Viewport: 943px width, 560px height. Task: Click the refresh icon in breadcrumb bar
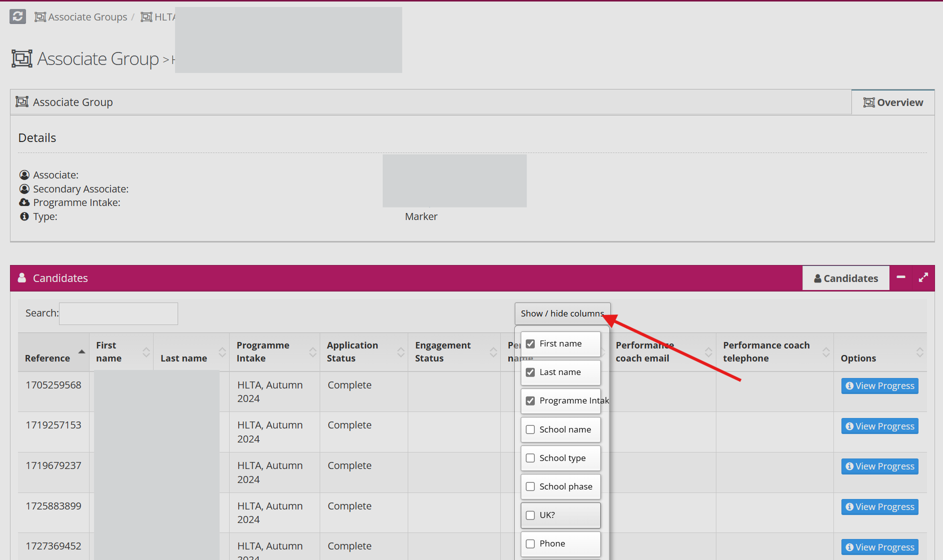click(18, 16)
